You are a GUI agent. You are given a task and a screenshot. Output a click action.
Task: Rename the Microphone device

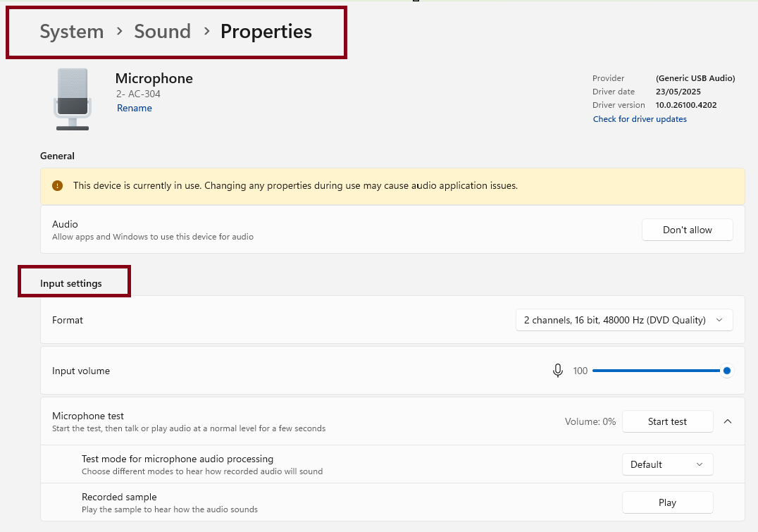[135, 108]
